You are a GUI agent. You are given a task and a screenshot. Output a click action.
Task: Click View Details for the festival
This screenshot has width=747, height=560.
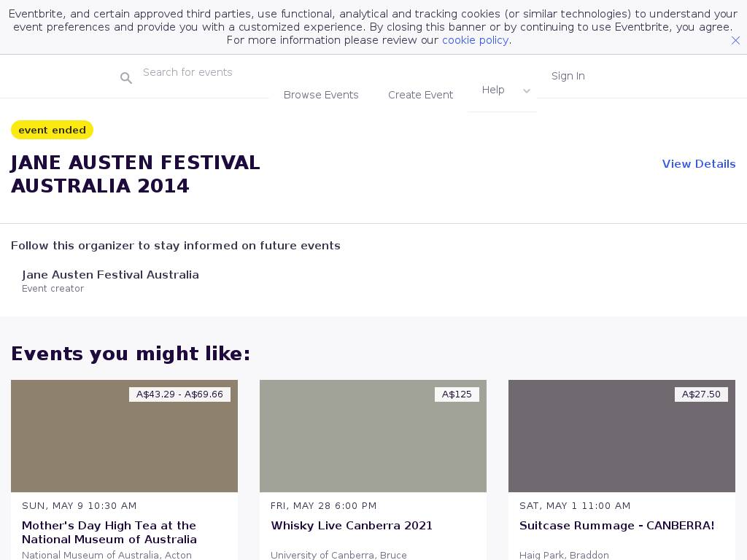[698, 164]
